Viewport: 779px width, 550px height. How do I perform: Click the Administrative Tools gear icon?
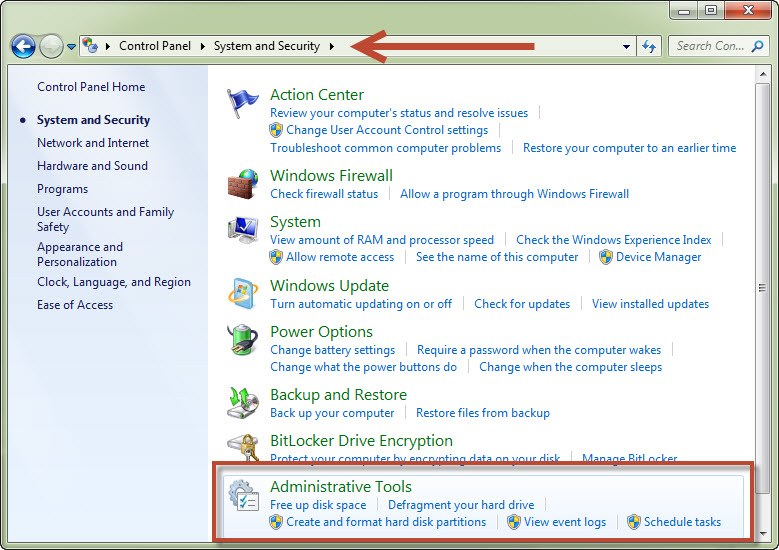coord(244,495)
